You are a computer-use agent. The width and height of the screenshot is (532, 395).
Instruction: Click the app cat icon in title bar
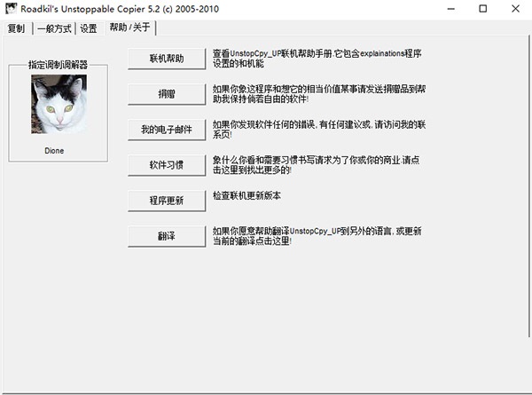(11, 9)
